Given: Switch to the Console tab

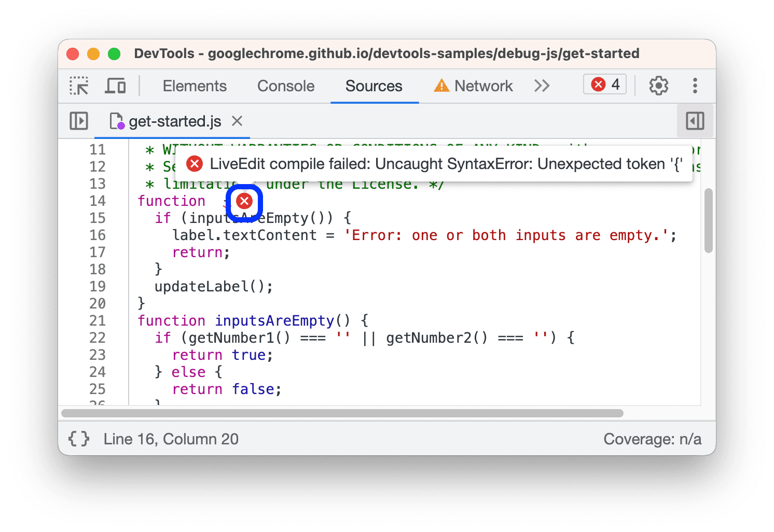Looking at the screenshot, I should pos(285,86).
